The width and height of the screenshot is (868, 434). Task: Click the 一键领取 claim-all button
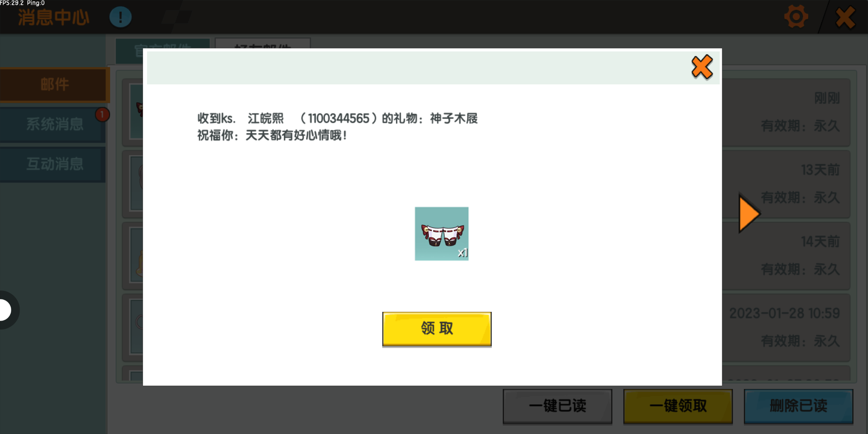coord(678,406)
